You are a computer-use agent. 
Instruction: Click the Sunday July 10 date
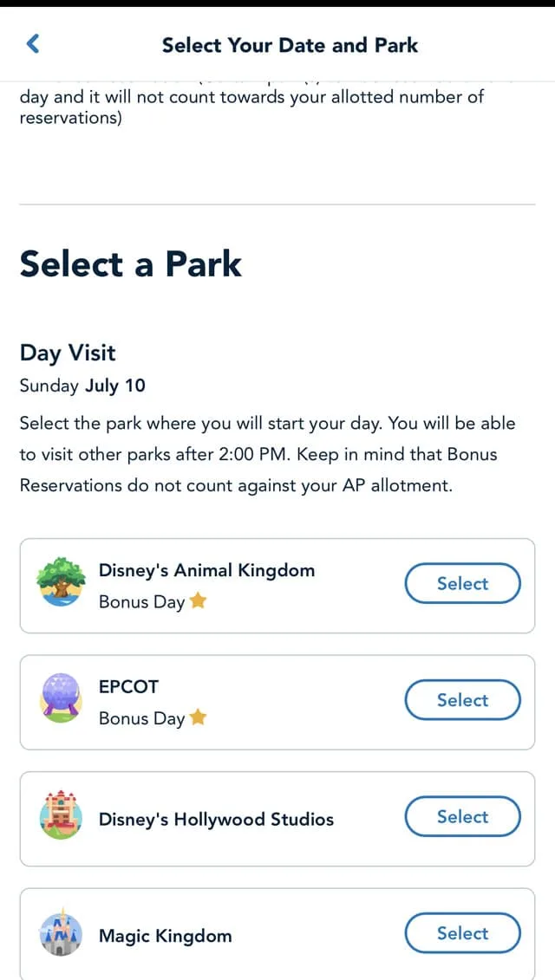coord(82,386)
